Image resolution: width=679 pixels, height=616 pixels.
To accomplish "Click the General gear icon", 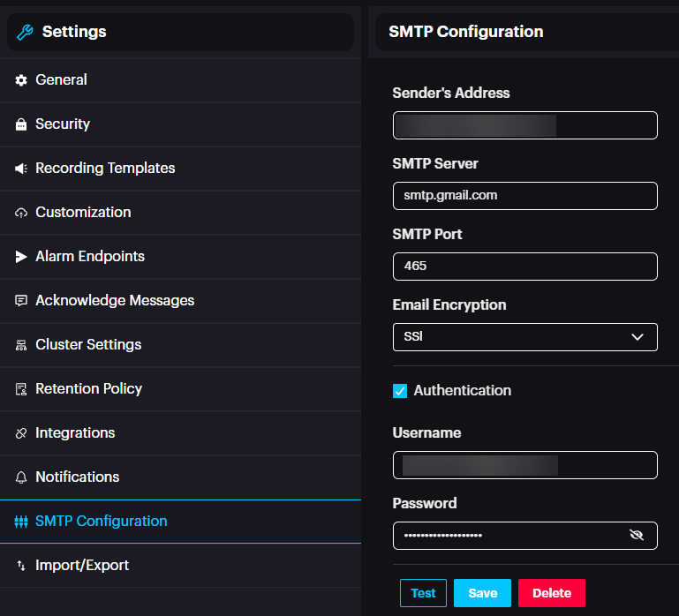I will tap(21, 80).
